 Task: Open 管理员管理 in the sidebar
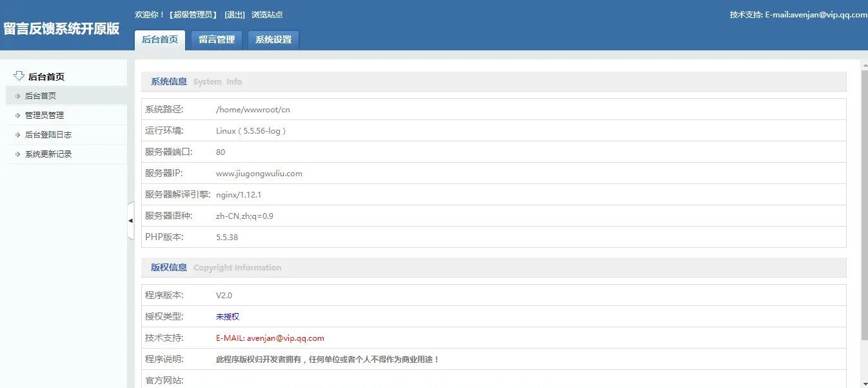66,116
